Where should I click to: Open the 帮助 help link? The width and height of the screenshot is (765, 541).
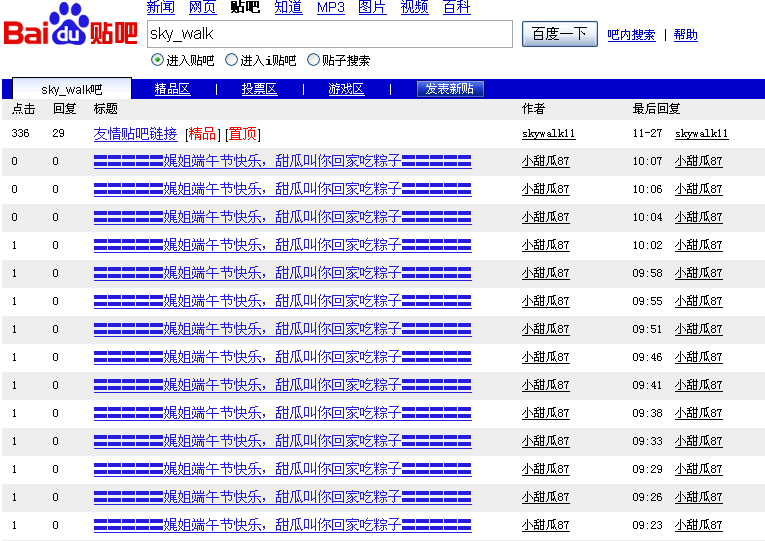click(685, 35)
